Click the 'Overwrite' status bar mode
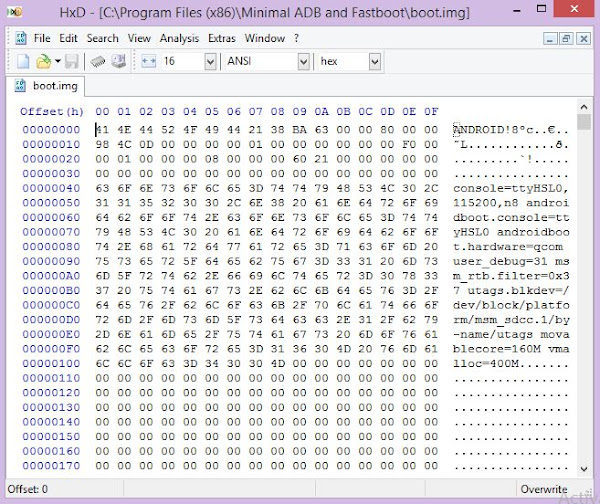The image size is (600, 504). click(544, 489)
